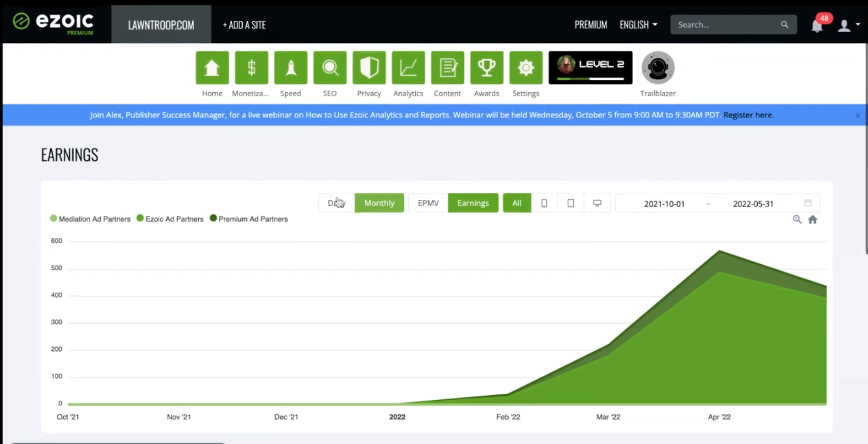Open the notifications bell with 48 badge
The height and width of the screenshot is (444, 868).
click(x=817, y=26)
